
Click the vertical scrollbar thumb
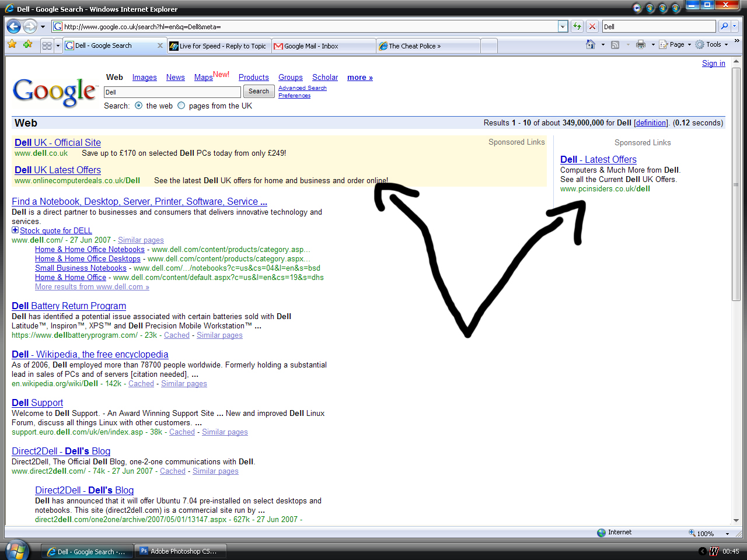pyautogui.click(x=736, y=184)
